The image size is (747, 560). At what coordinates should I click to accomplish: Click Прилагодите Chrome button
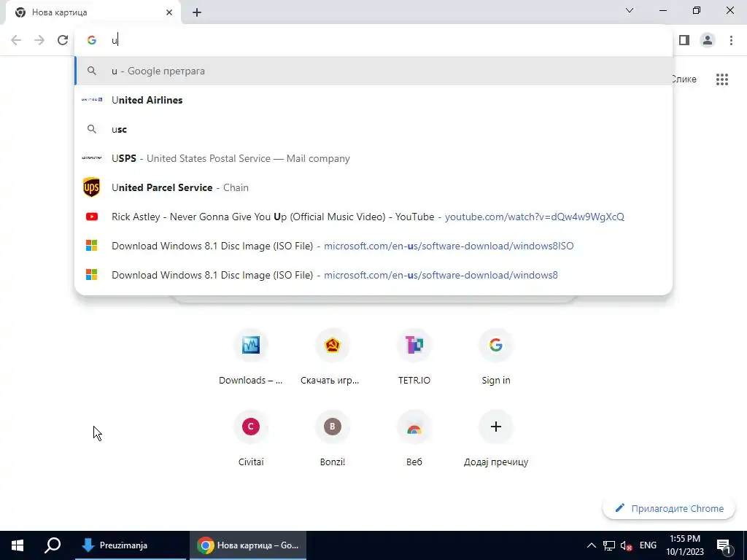669,508
